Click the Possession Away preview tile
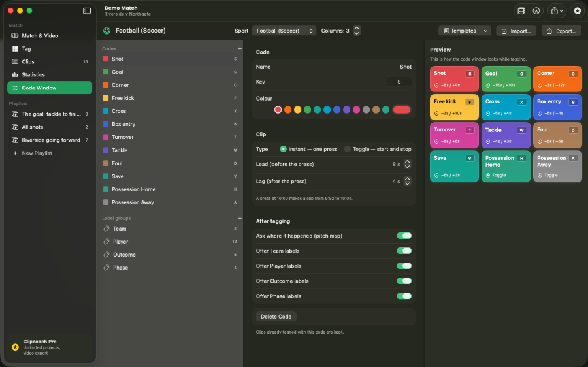588x367 pixels. pos(558,166)
